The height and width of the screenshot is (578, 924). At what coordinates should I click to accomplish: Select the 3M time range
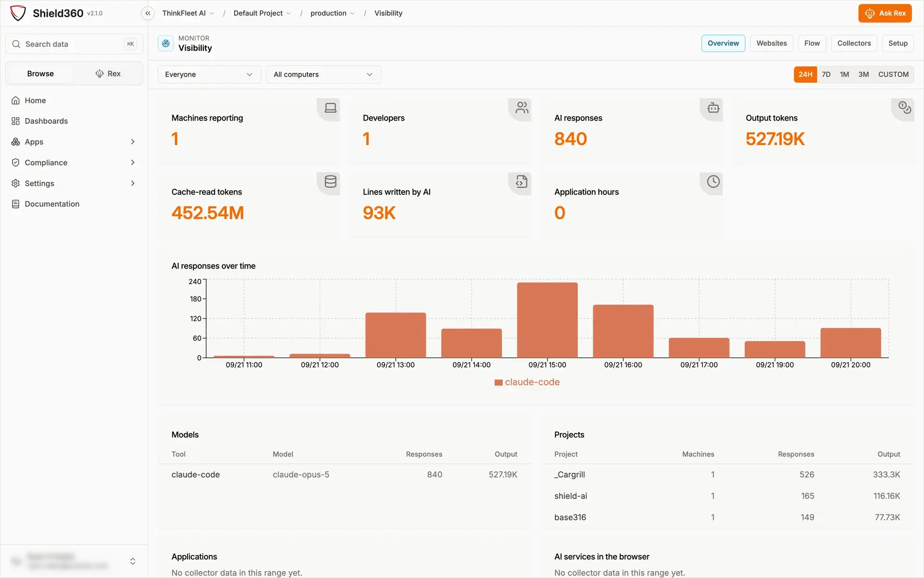click(863, 74)
